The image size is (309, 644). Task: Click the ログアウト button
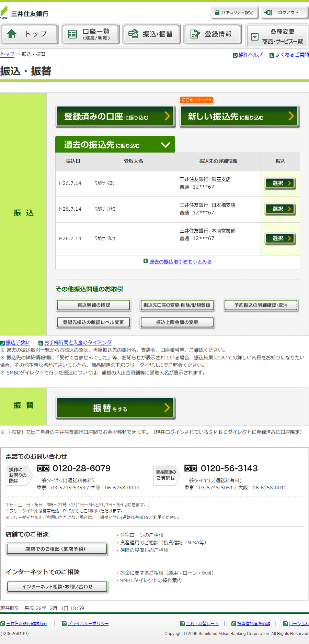coord(285,13)
